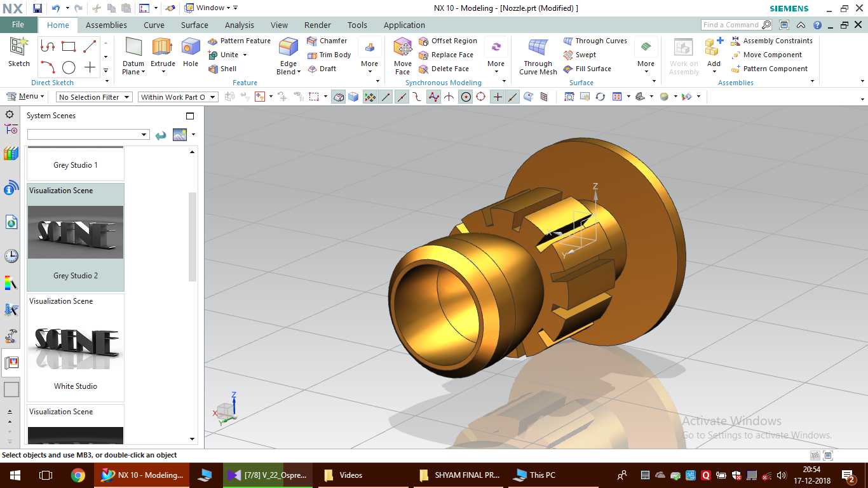Create a Hole feature
This screenshot has height=488, width=868.
pos(191,52)
